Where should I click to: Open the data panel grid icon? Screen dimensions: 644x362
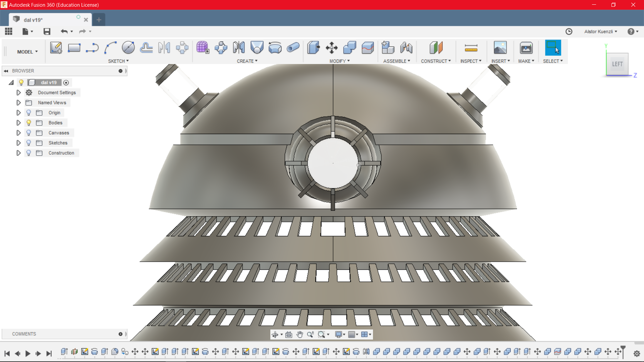pos(9,31)
